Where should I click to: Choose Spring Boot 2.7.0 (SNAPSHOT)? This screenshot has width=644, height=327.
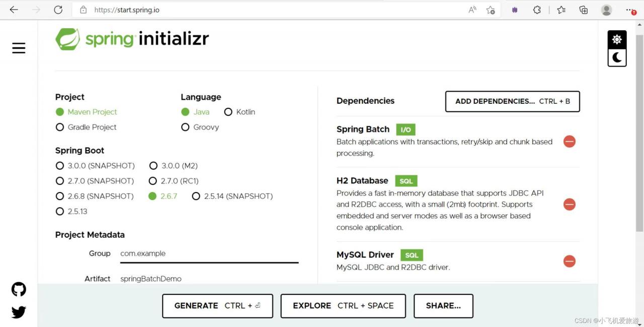(95, 181)
